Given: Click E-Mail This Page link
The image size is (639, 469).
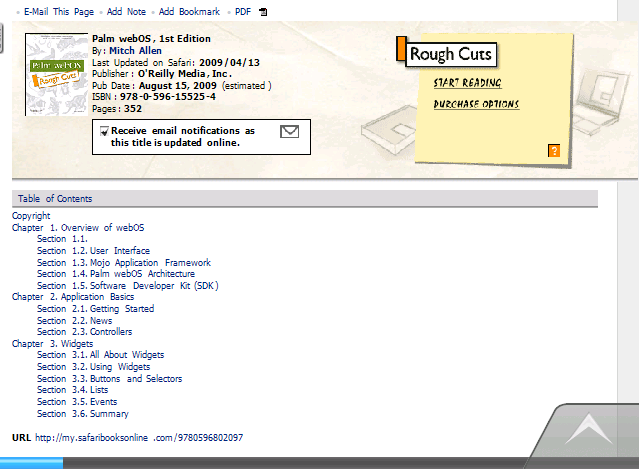Looking at the screenshot, I should (x=59, y=12).
